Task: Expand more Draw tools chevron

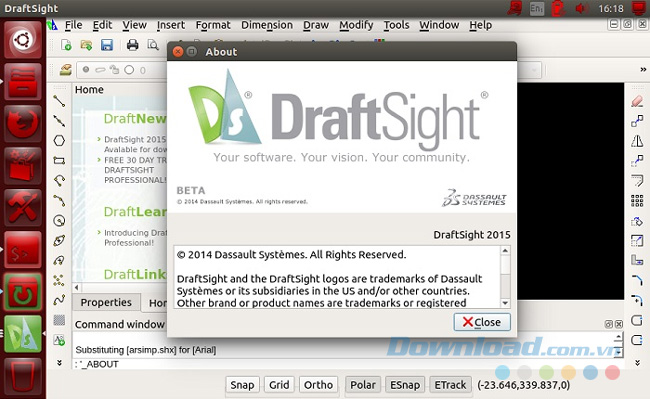Action: point(59,363)
